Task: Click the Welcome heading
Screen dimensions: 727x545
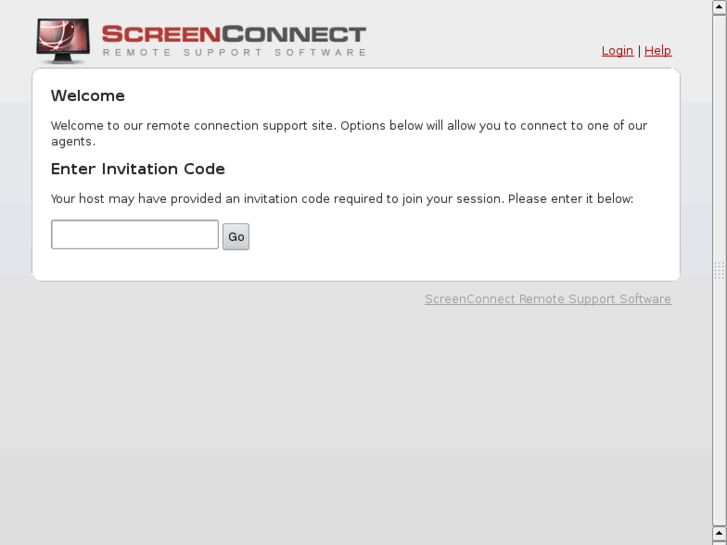Action: [88, 96]
